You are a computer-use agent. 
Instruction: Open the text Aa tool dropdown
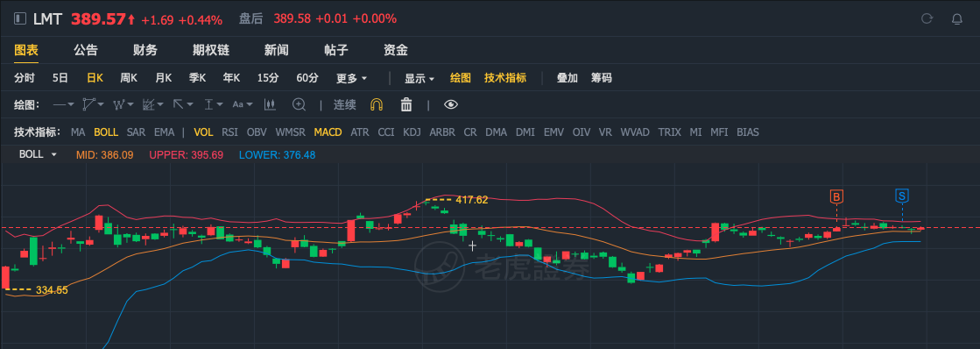tap(243, 104)
